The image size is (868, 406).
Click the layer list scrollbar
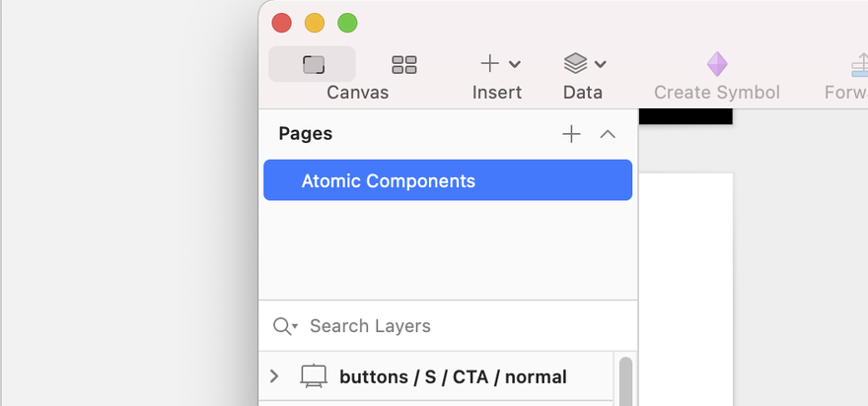[625, 380]
